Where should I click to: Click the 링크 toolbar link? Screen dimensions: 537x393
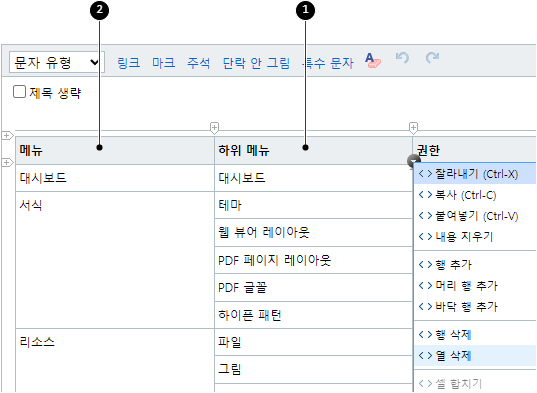[x=129, y=63]
